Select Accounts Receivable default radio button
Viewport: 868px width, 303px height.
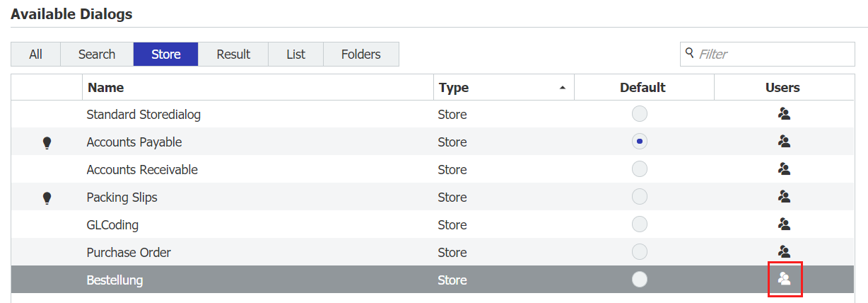639,169
